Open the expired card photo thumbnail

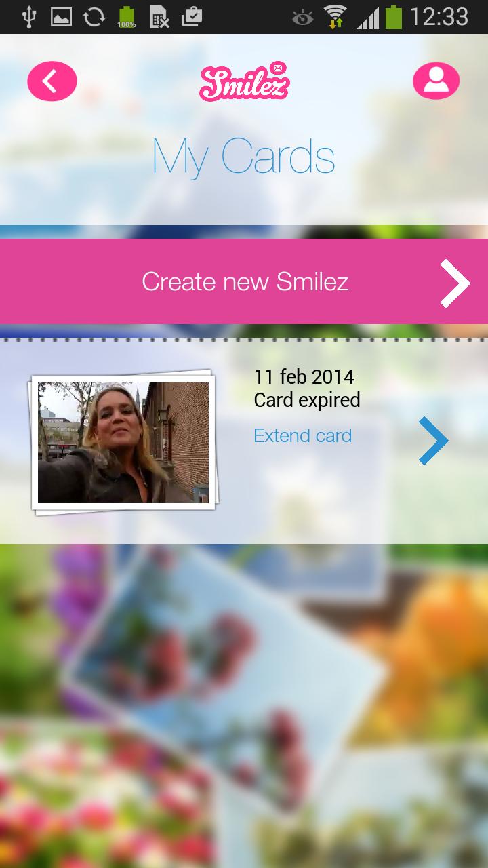click(x=123, y=442)
